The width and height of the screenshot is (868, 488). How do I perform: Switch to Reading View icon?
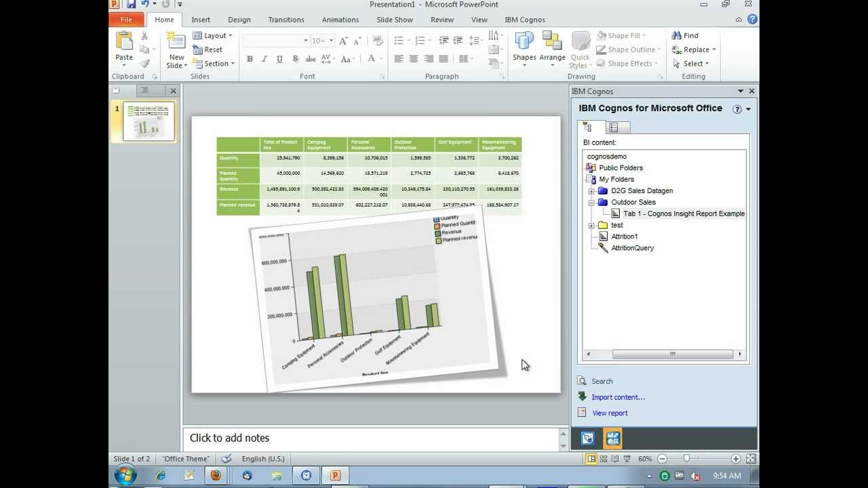tap(614, 459)
